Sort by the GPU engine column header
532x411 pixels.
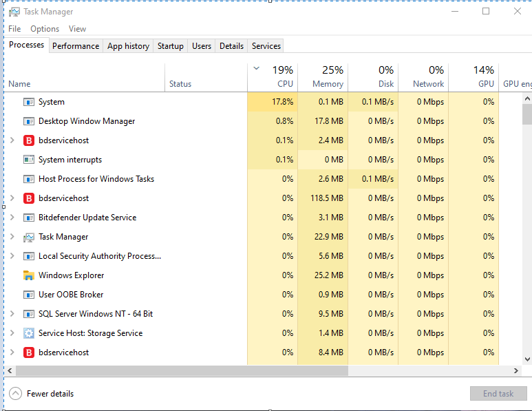(515, 78)
